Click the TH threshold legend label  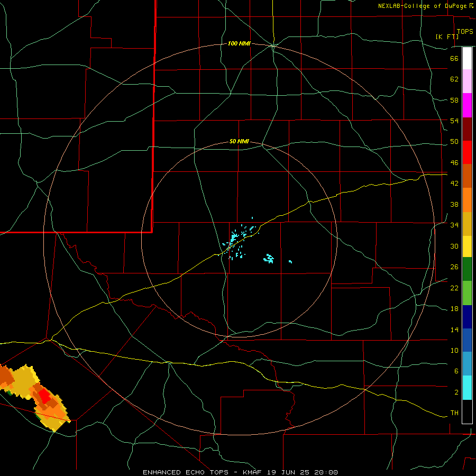(x=454, y=413)
